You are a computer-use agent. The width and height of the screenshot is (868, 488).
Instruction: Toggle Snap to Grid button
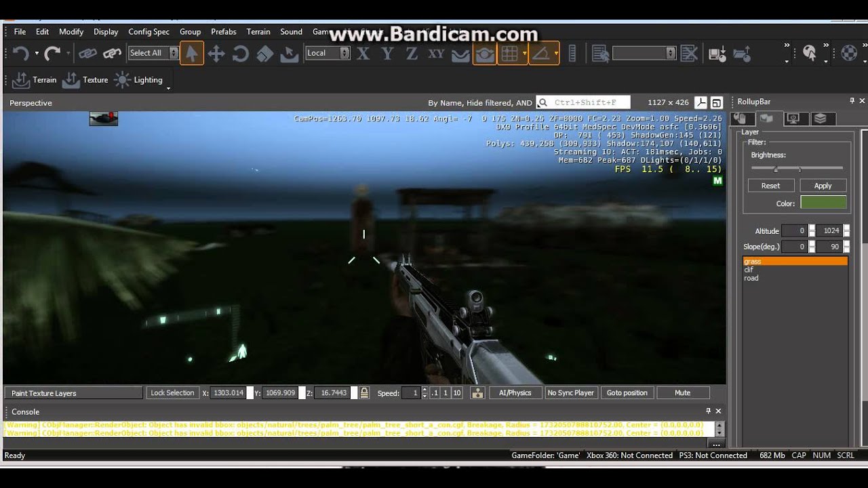[509, 53]
